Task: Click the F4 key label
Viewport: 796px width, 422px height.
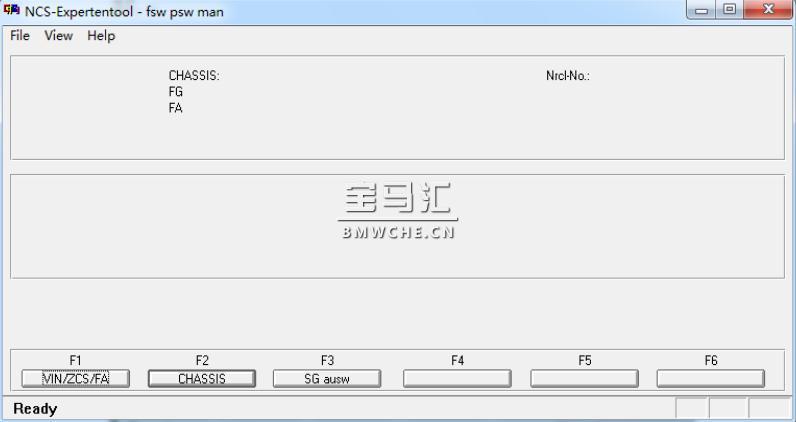Action: pos(457,361)
